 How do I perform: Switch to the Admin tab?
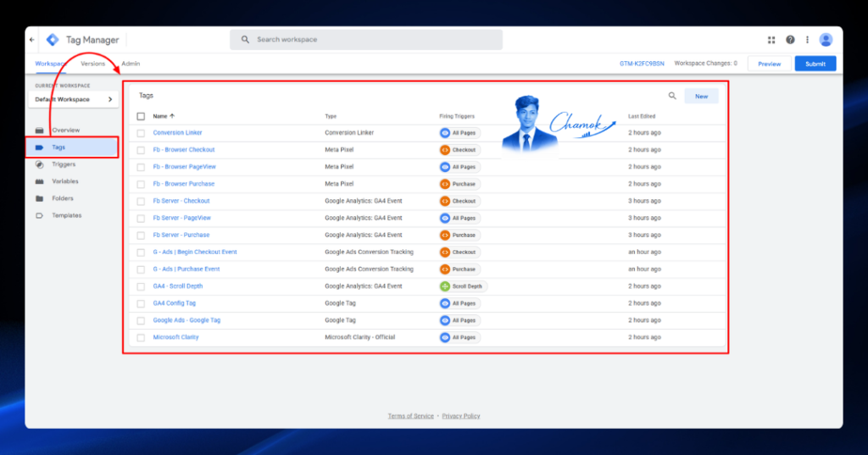[x=131, y=64]
